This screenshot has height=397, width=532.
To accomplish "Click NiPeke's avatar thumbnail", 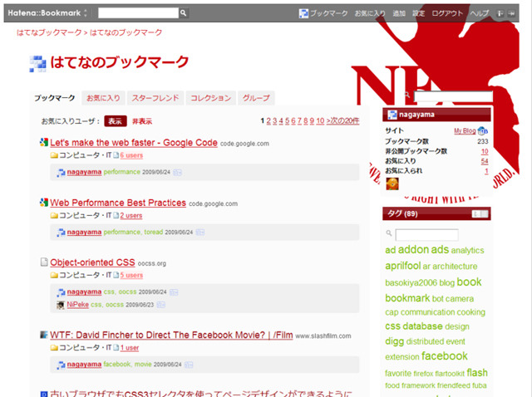I will coord(61,305).
